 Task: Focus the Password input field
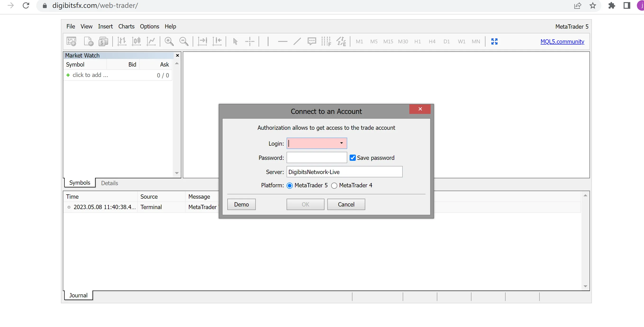pos(317,158)
